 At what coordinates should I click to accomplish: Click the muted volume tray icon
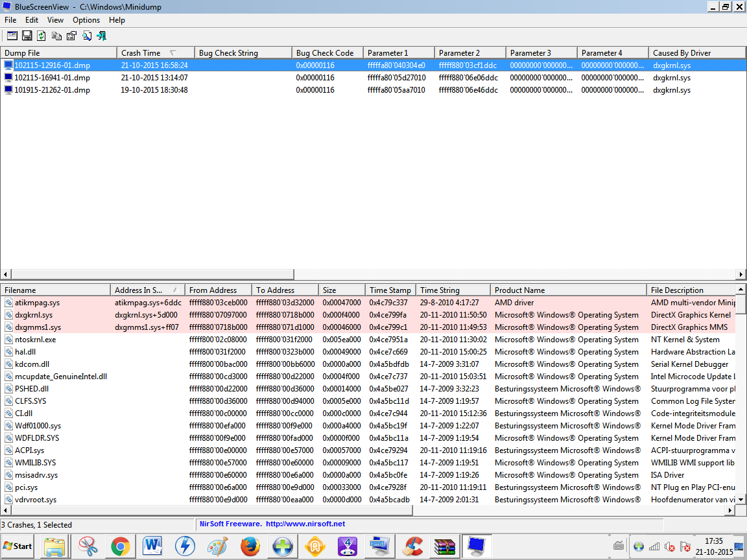coord(670,546)
